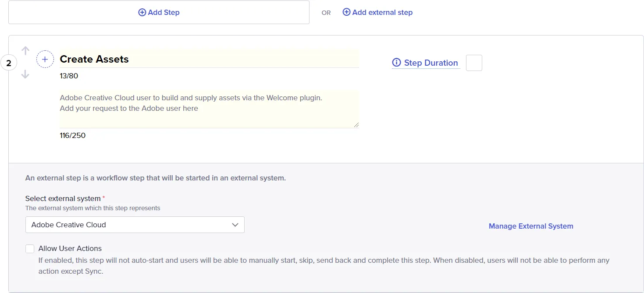Screen dimensions: 644x293
Task: Click the Step Duration input box
Action: coord(474,63)
